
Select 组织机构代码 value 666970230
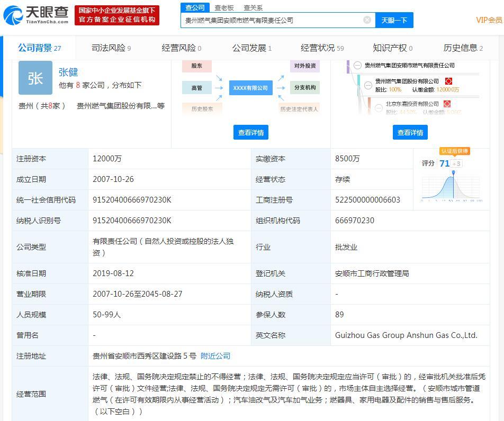355,221
